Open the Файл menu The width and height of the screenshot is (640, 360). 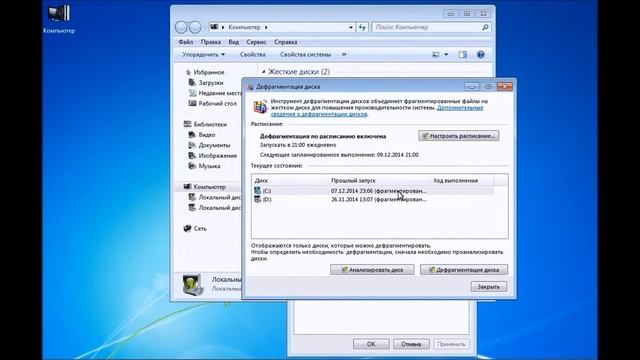(186, 42)
